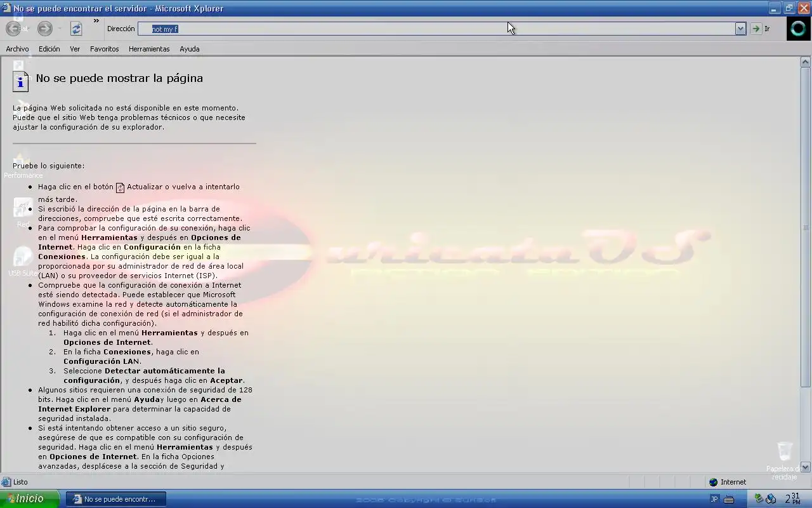812x508 pixels.
Task: Open the Edición menu
Action: (49, 49)
